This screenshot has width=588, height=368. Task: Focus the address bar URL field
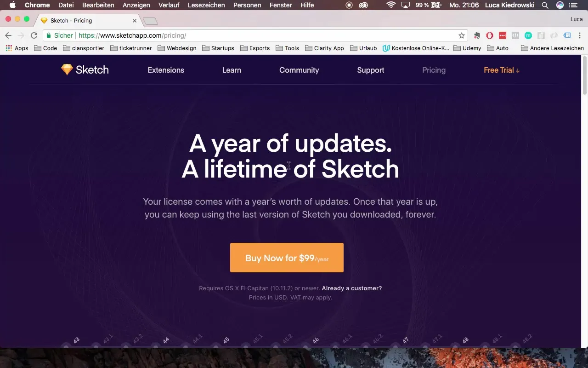point(255,35)
